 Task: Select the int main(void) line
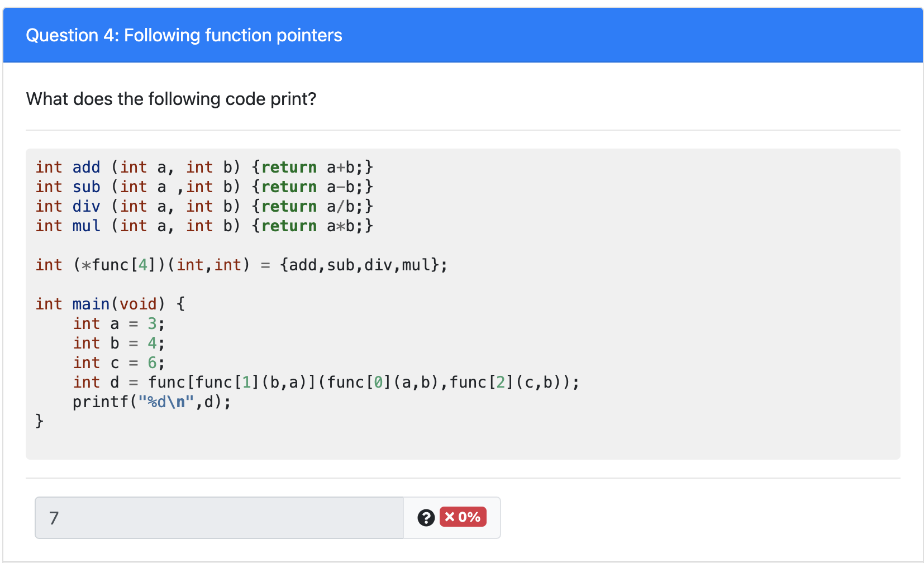[x=109, y=303]
